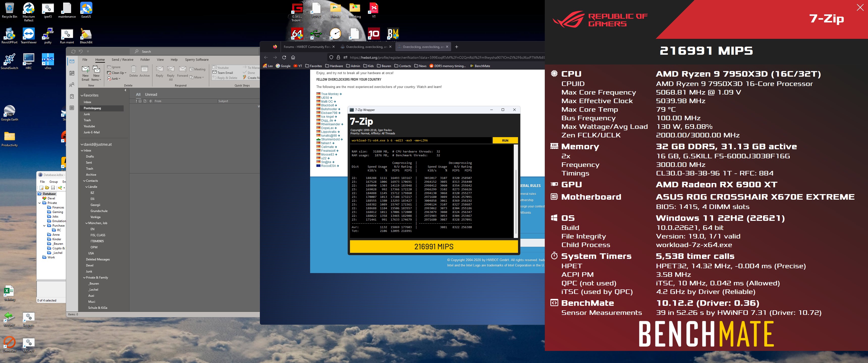Collapse Outlook folder pane with arrow

tap(125, 90)
